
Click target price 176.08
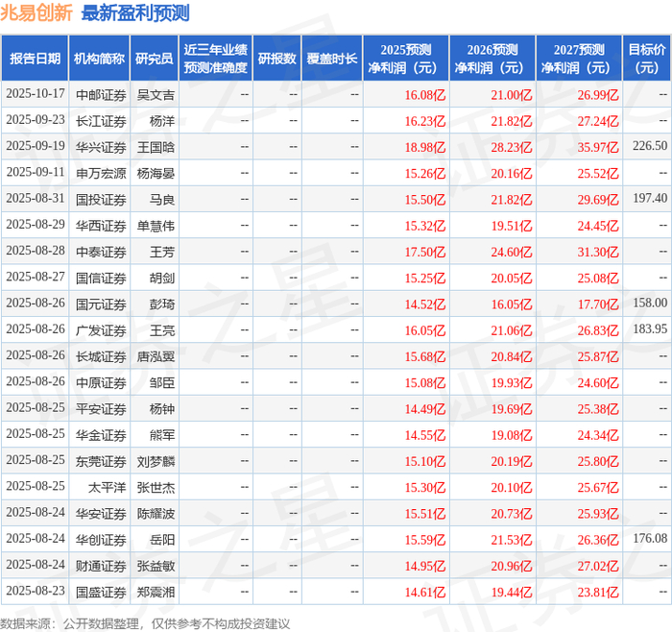tap(650, 538)
